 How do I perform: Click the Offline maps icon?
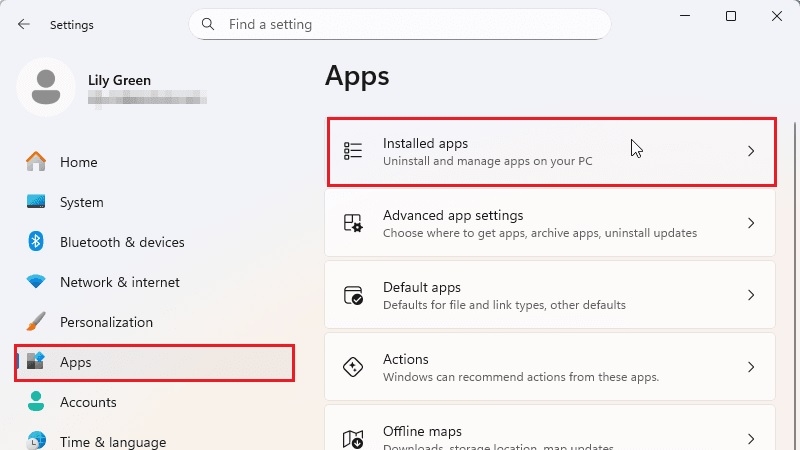tap(353, 439)
